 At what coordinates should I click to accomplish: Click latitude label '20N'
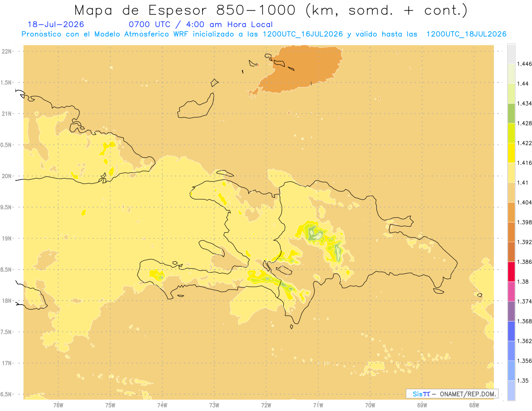click(x=7, y=176)
